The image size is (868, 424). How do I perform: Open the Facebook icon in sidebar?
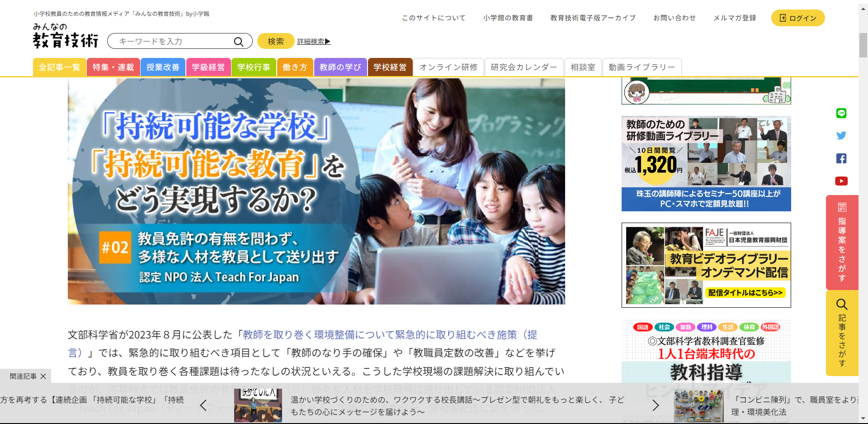point(841,158)
